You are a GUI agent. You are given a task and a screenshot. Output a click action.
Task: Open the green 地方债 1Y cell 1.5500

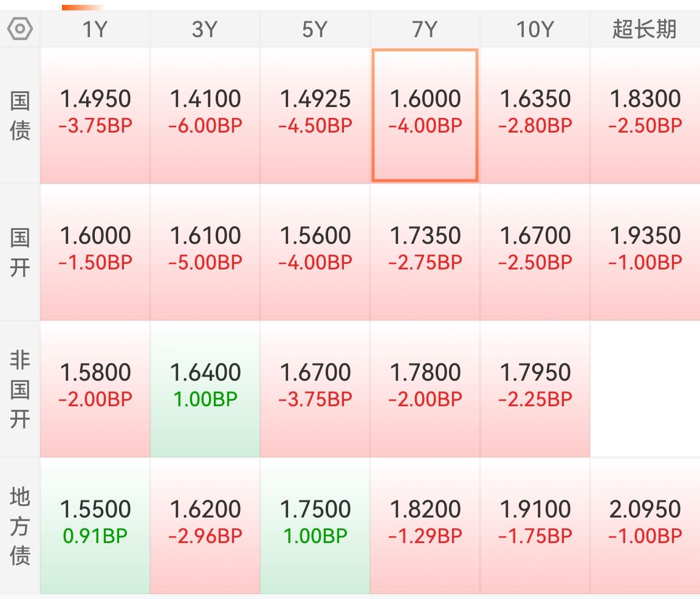coord(95,525)
